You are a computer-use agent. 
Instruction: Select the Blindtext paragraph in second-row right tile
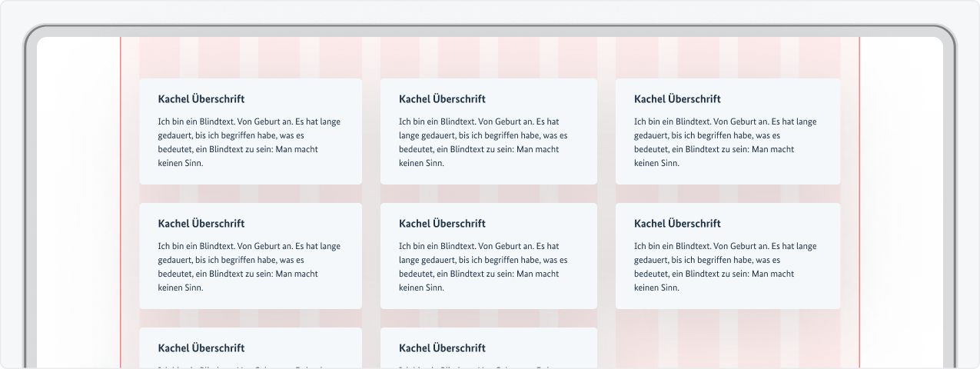click(725, 267)
